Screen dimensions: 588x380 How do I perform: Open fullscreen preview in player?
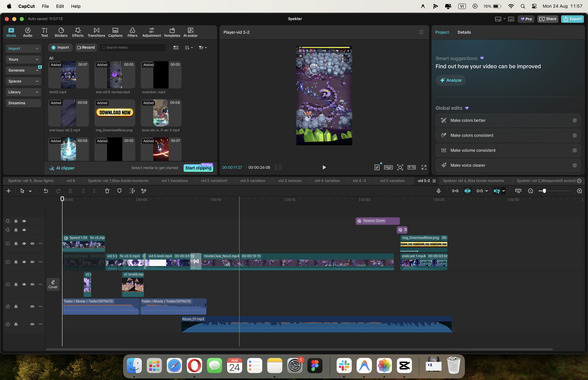(x=424, y=167)
